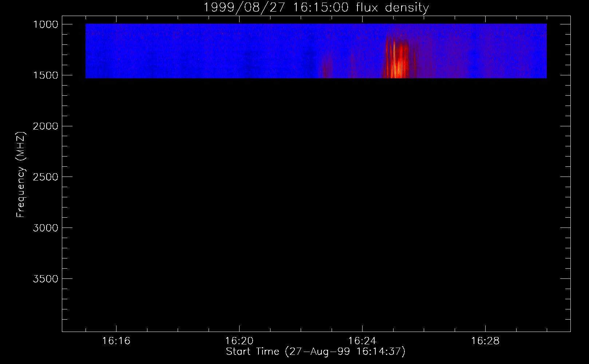Click the 1000 frequency tick label

46,24
